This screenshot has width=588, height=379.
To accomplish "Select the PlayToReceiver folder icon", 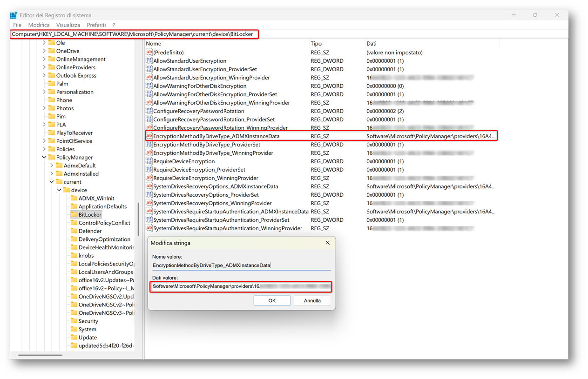I will click(x=51, y=133).
